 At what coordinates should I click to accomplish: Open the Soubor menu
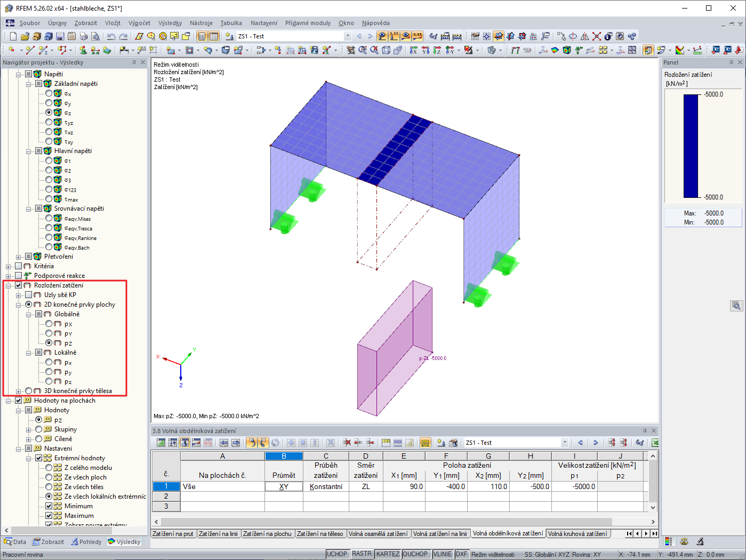[x=30, y=23]
